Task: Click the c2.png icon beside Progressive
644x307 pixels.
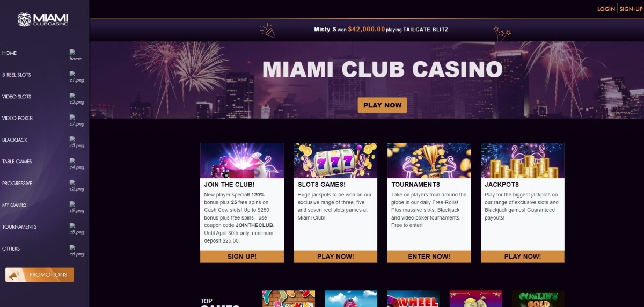Action: click(77, 186)
